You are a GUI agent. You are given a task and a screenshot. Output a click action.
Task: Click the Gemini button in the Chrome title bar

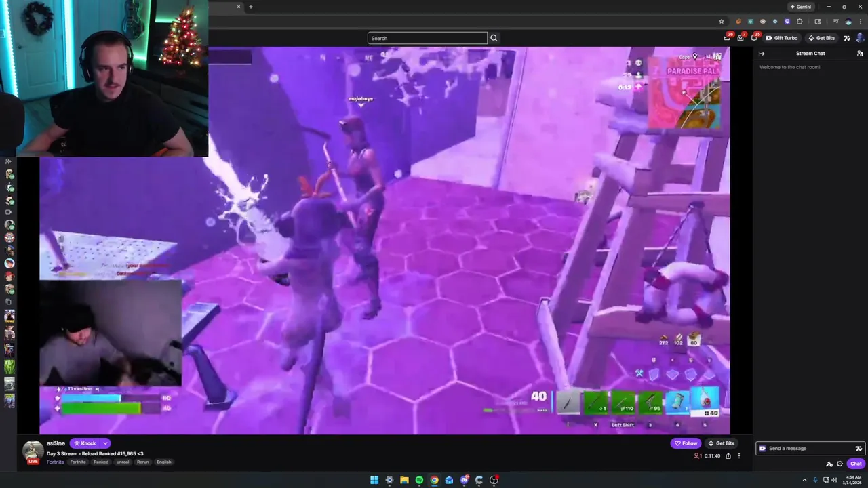click(800, 7)
